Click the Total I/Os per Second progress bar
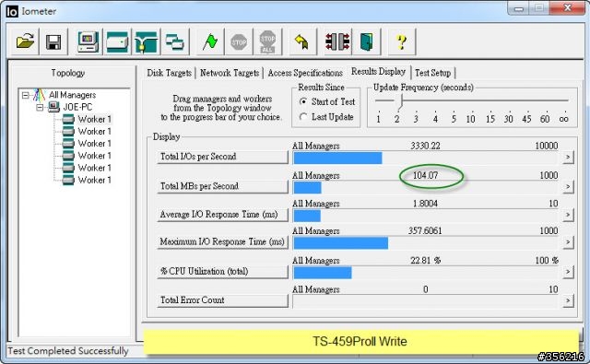 (425, 158)
